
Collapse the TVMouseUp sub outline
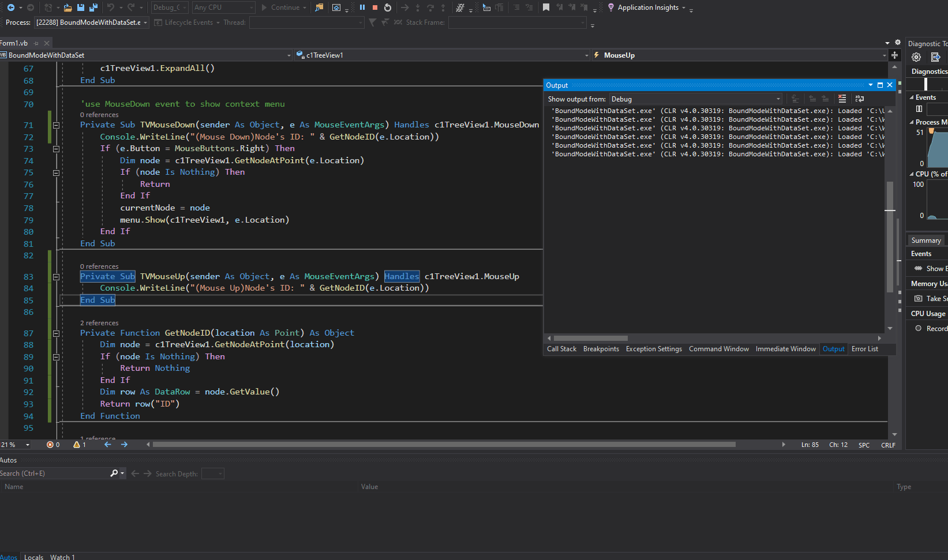(56, 277)
